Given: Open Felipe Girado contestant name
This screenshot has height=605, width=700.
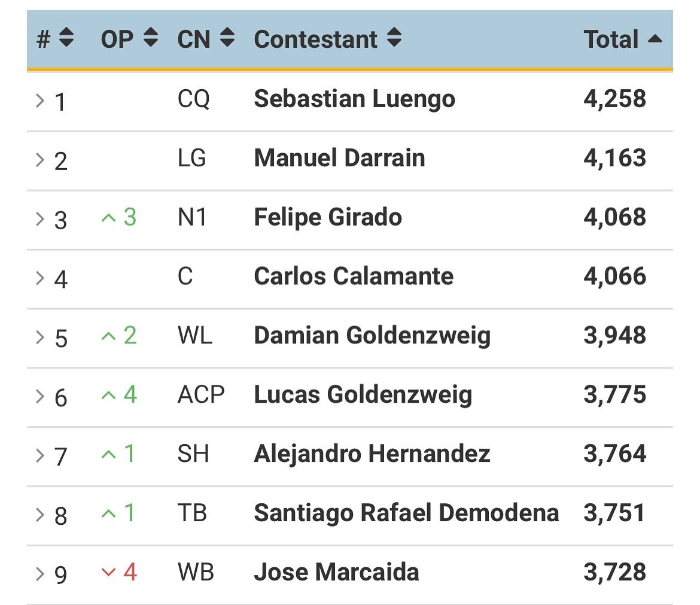Looking at the screenshot, I should point(328,217).
